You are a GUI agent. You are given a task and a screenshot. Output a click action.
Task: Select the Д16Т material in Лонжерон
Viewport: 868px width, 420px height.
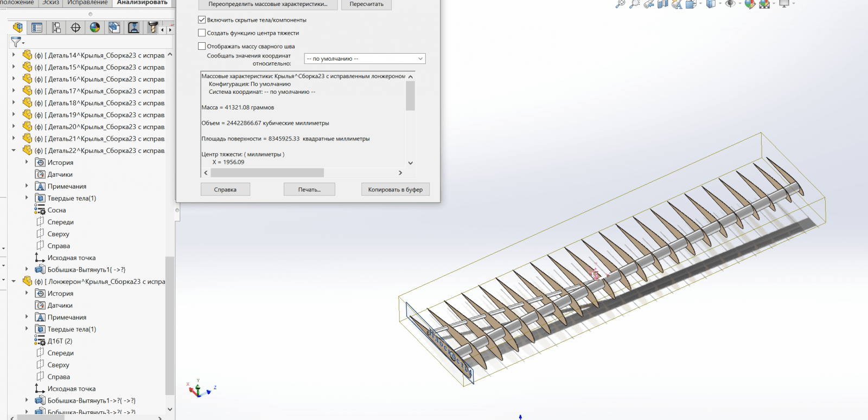click(x=60, y=341)
